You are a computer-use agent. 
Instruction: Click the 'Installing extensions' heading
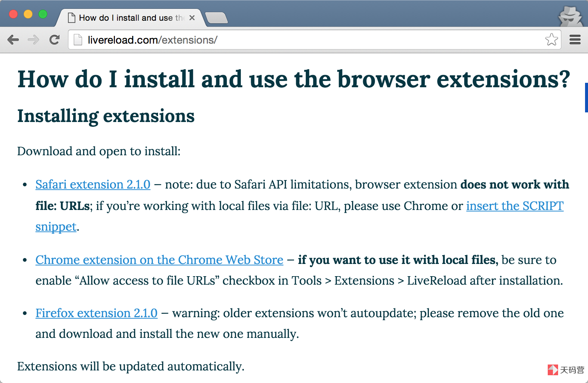(x=106, y=116)
